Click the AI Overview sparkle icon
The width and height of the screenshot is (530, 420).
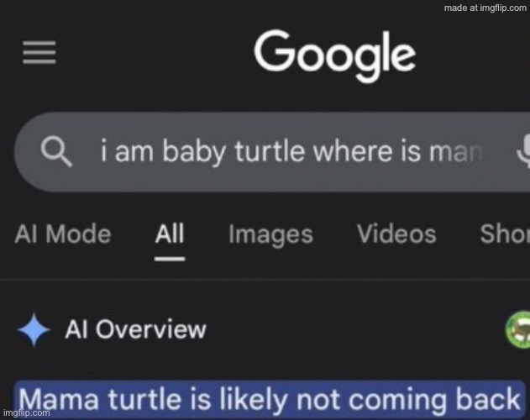(x=34, y=330)
